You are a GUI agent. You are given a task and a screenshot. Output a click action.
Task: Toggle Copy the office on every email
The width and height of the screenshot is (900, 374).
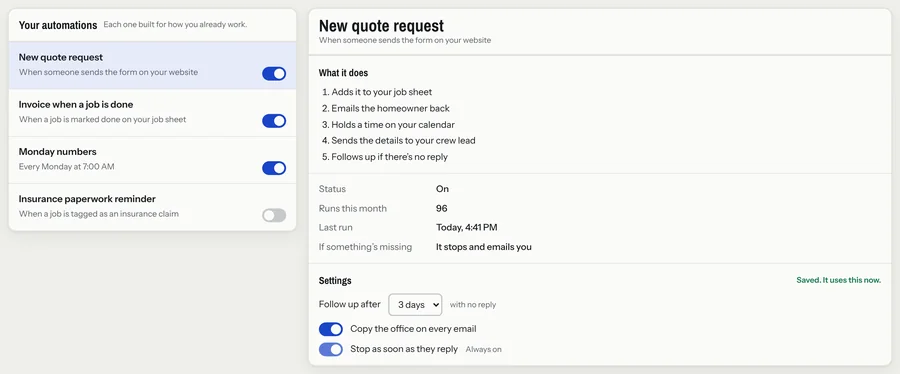tap(331, 329)
